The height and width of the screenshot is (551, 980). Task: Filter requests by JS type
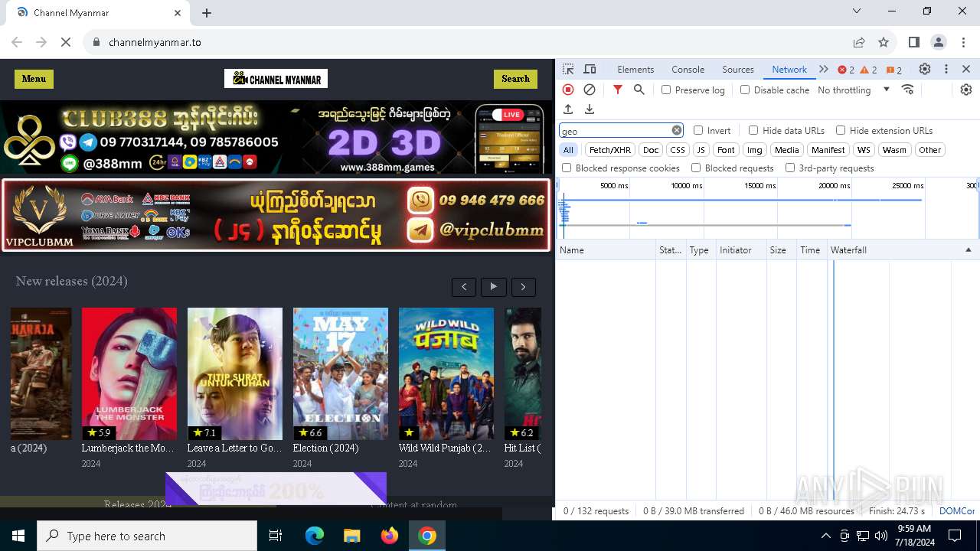(x=701, y=150)
